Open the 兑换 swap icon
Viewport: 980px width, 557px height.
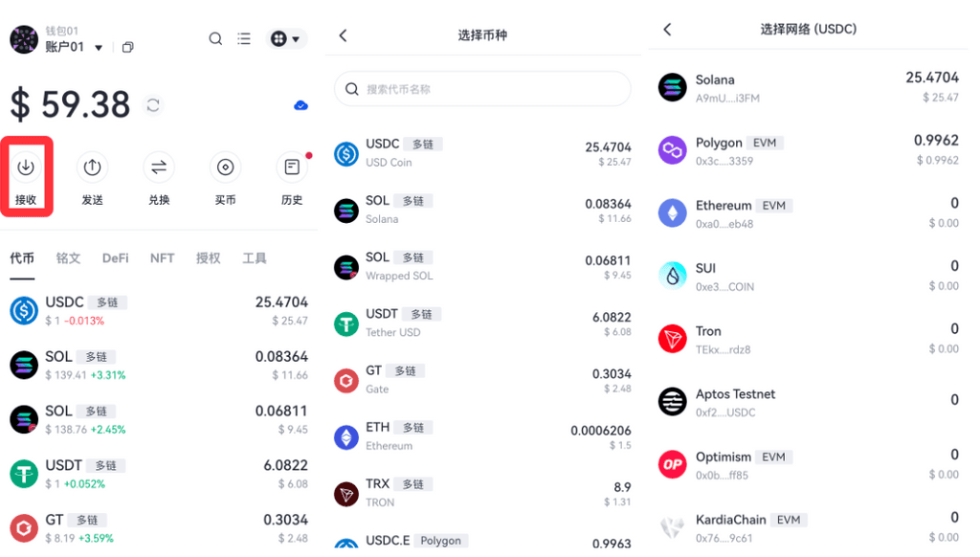tap(159, 167)
